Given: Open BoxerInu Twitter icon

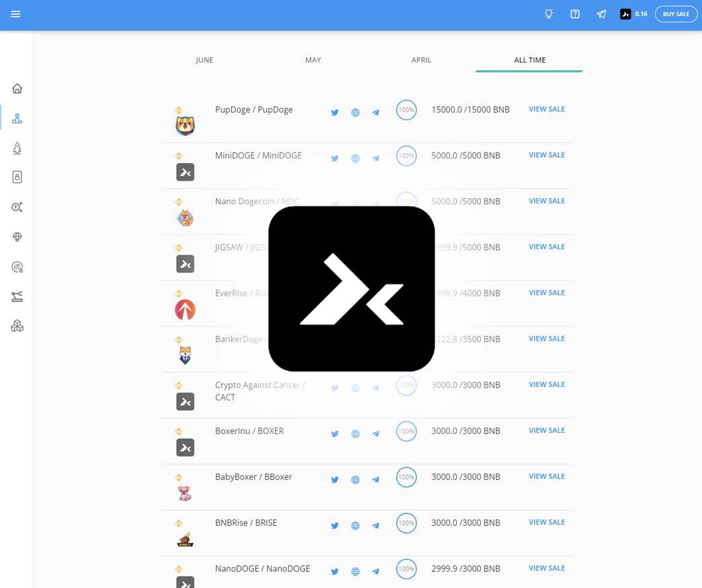Looking at the screenshot, I should [335, 434].
